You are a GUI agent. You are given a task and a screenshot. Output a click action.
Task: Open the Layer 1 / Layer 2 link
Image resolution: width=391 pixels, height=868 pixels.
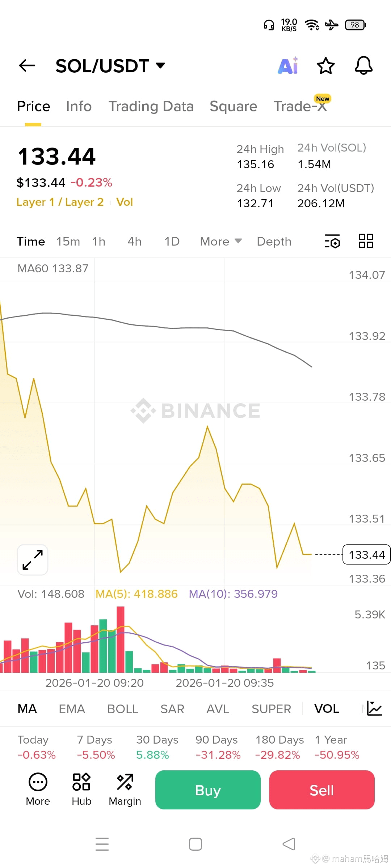click(60, 202)
